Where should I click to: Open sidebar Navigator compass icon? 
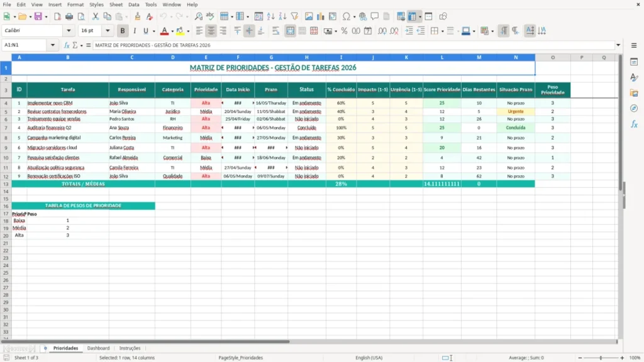tap(634, 108)
